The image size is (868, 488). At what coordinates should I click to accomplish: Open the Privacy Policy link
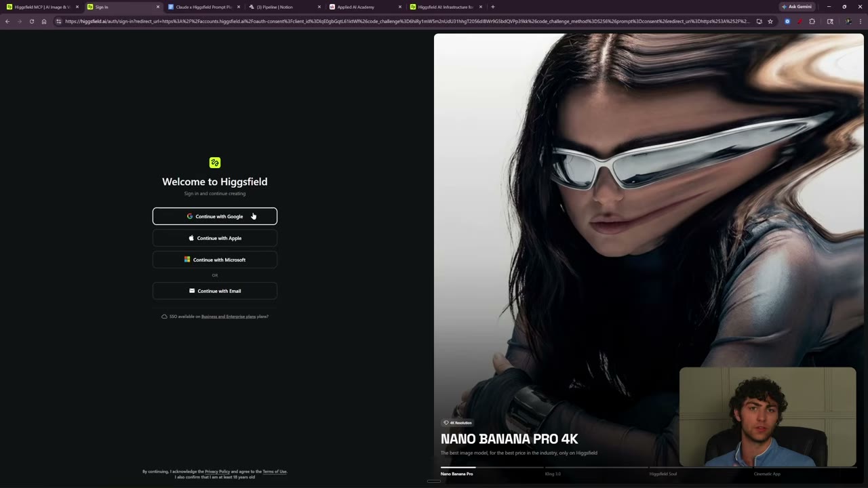(x=217, y=472)
